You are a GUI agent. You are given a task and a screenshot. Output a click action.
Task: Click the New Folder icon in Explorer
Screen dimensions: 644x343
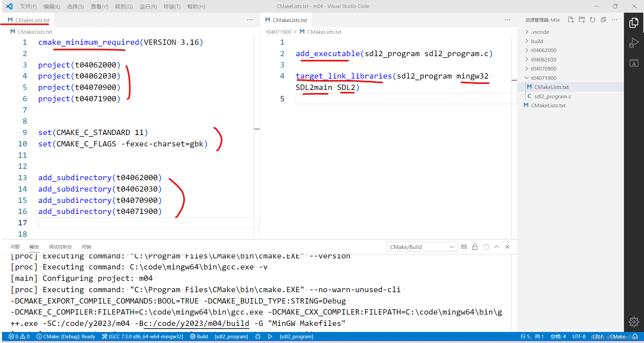582,20
